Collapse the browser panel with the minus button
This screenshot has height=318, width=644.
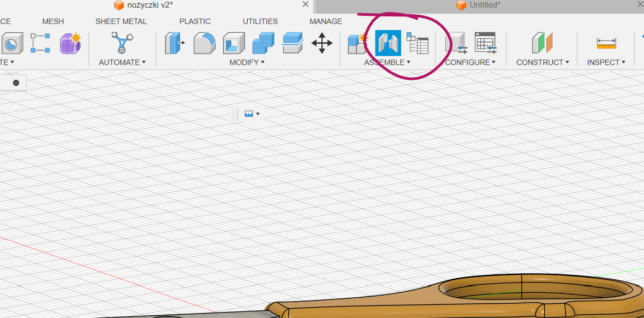coord(16,83)
